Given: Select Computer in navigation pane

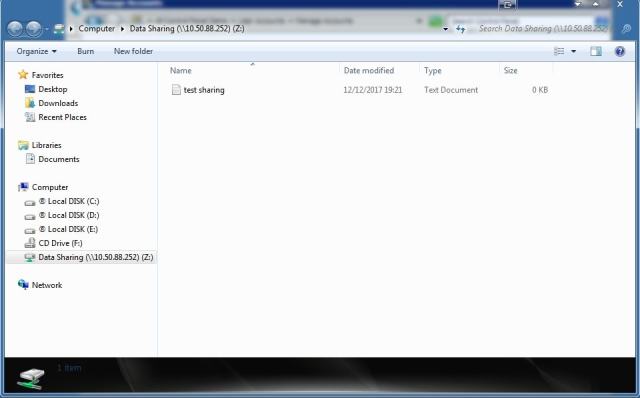Looking at the screenshot, I should [50, 187].
